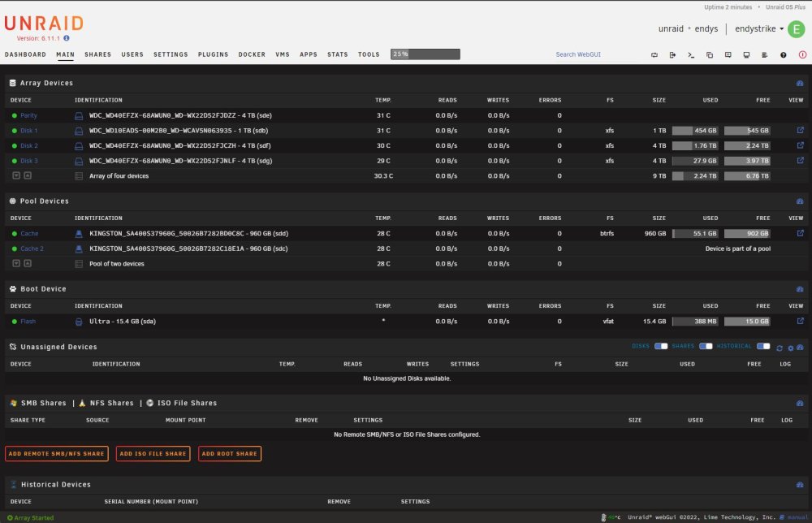Viewport: 812px width, 523px height.
Task: Click ADD ISO FILE SHARE button
Action: [153, 454]
